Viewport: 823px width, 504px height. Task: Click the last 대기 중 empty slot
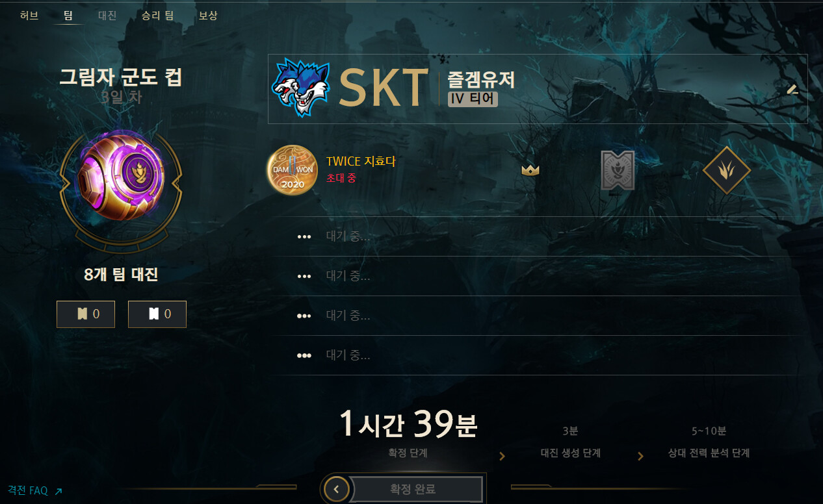point(537,355)
